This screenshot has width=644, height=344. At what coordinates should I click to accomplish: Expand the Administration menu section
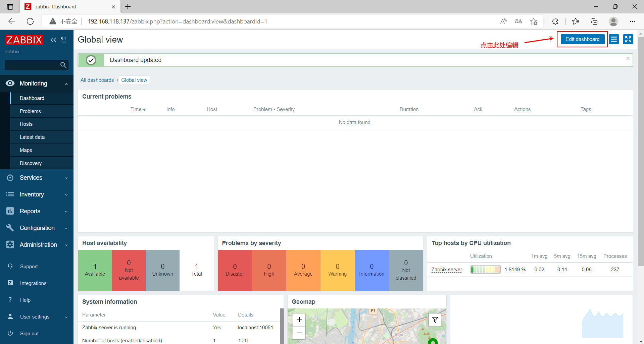click(x=66, y=245)
